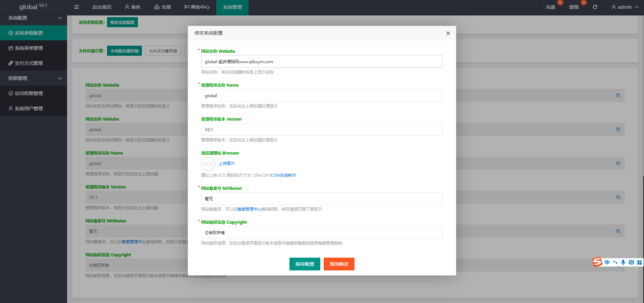This screenshot has width=644, height=303.
Task: Focus the dialog 管理程序名称 Name input
Action: point(322,95)
